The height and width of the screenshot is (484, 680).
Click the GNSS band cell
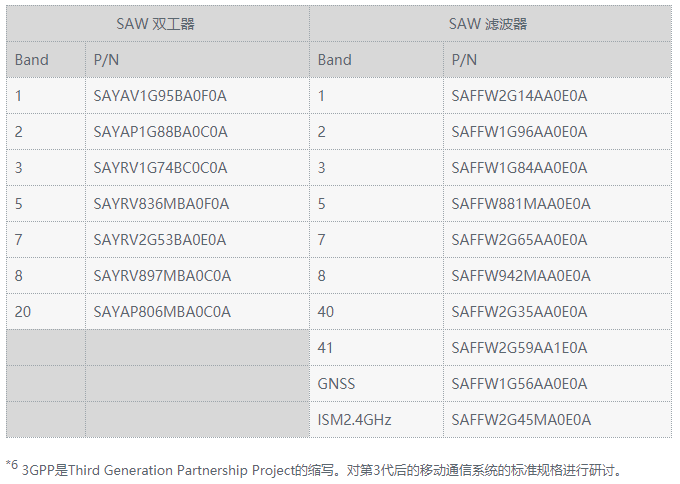(x=336, y=384)
